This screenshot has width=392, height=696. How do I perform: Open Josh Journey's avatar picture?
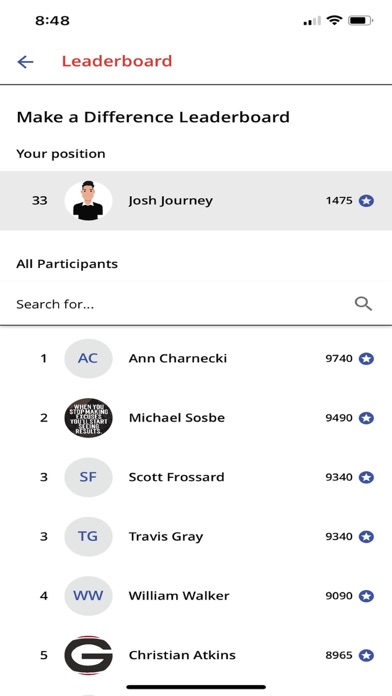(x=88, y=201)
